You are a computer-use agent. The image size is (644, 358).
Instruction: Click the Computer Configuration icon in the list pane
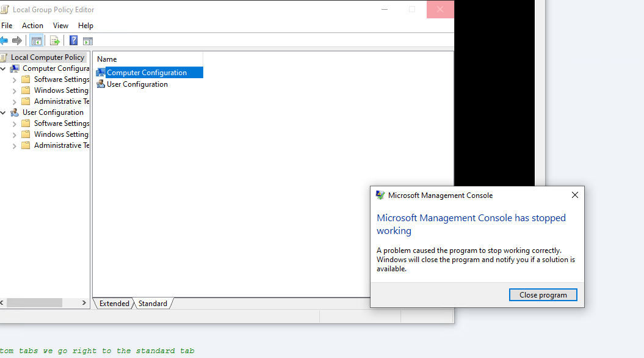point(101,73)
